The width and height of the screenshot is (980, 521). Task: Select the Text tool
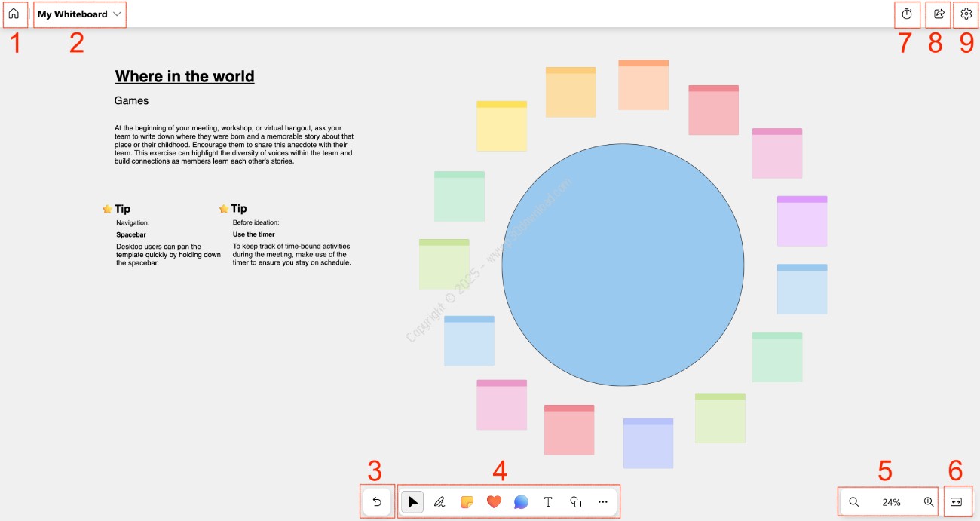click(548, 501)
